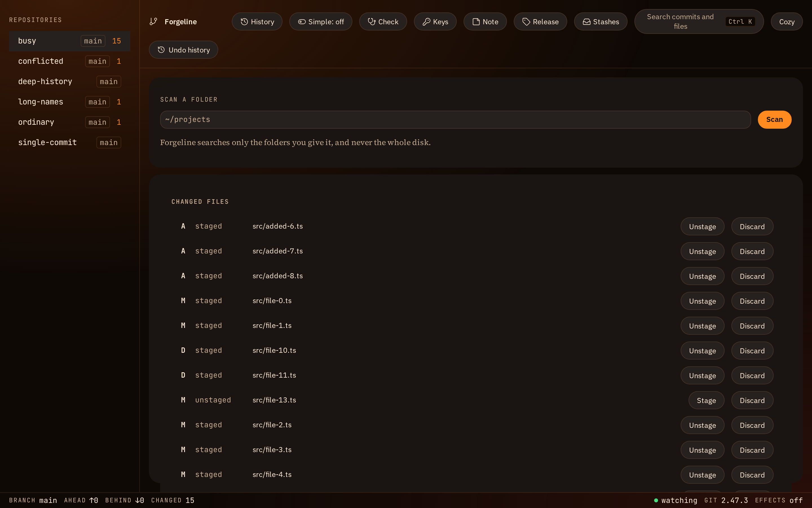Discard src/added-6.ts
Screen dimensions: 812x508
coord(752,226)
